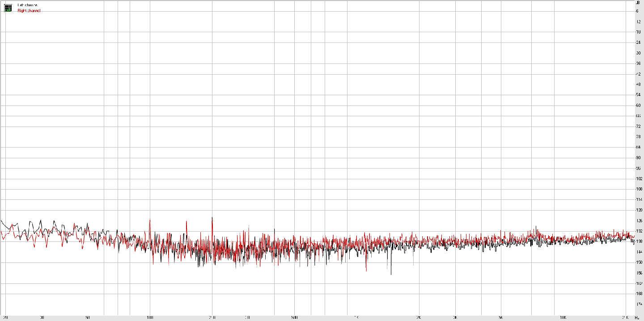Click the 20 Hz label at axis start
The height and width of the screenshot is (321, 644).
pos(5,318)
